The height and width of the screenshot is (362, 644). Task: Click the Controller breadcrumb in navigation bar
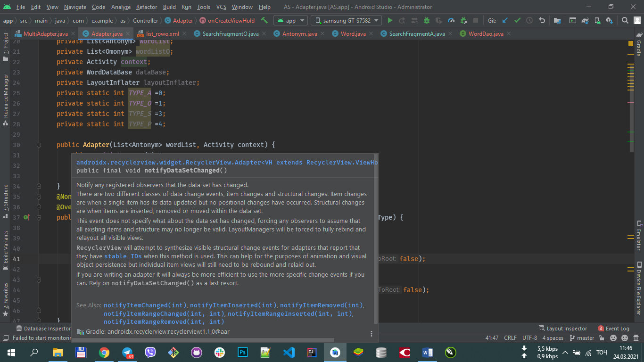[146, 21]
